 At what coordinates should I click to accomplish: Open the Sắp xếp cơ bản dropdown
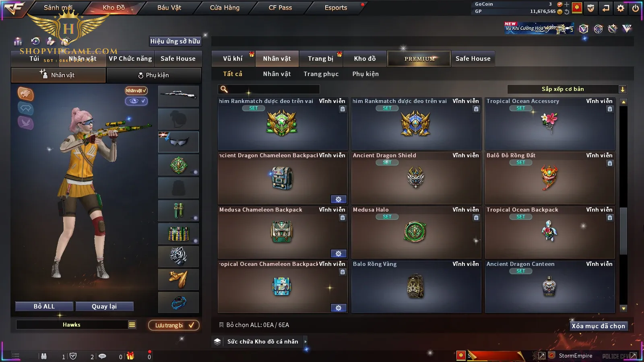(x=567, y=89)
